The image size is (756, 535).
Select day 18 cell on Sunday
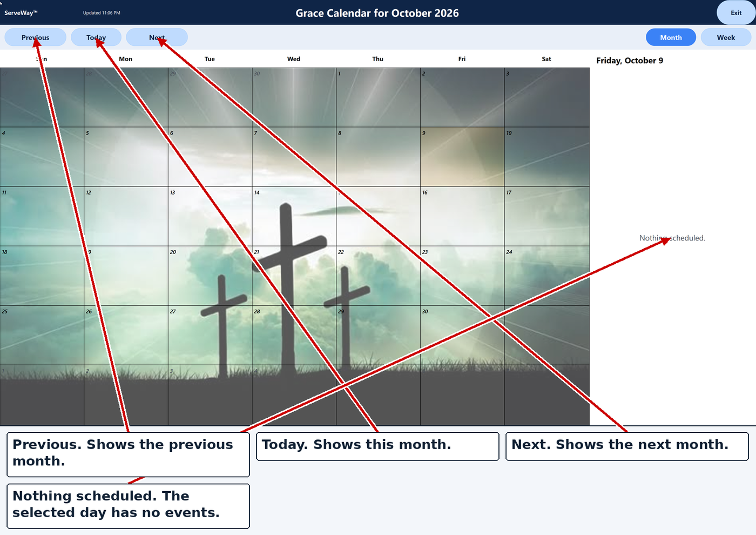click(42, 276)
